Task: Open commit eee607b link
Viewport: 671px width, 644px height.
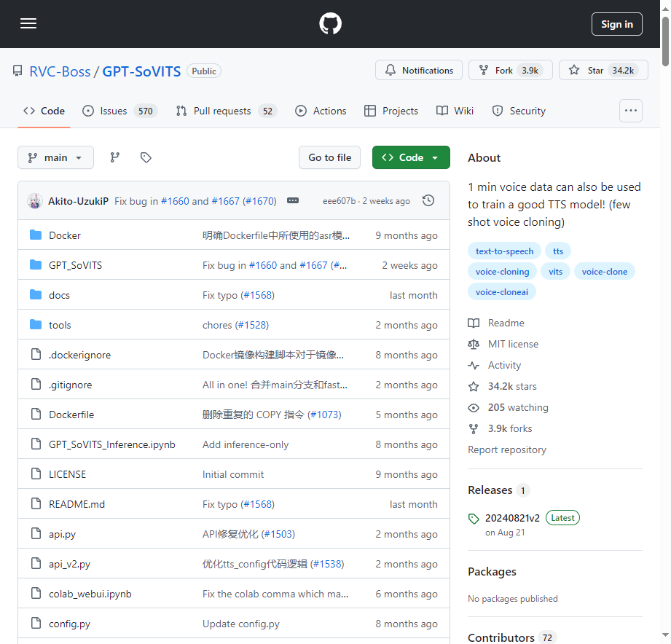Action: [339, 201]
